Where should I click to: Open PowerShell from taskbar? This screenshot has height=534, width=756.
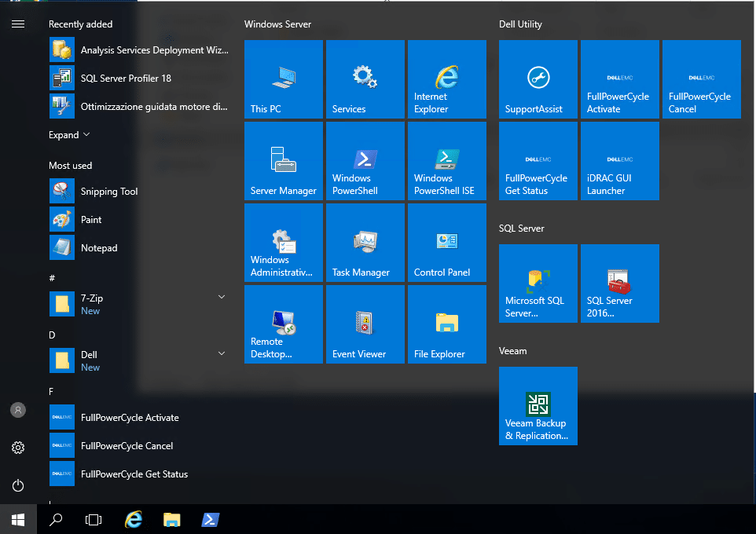(210, 520)
